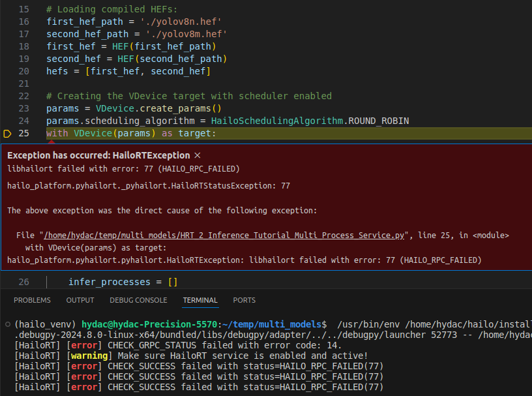The image size is (532, 396).
Task: Select the TERMINAL tab
Action: [x=200, y=300]
